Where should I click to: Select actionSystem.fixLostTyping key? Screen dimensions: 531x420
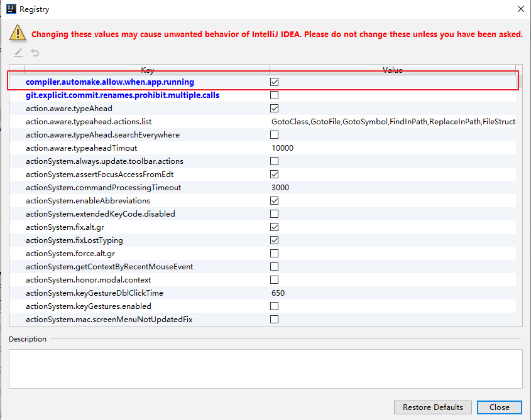point(74,240)
